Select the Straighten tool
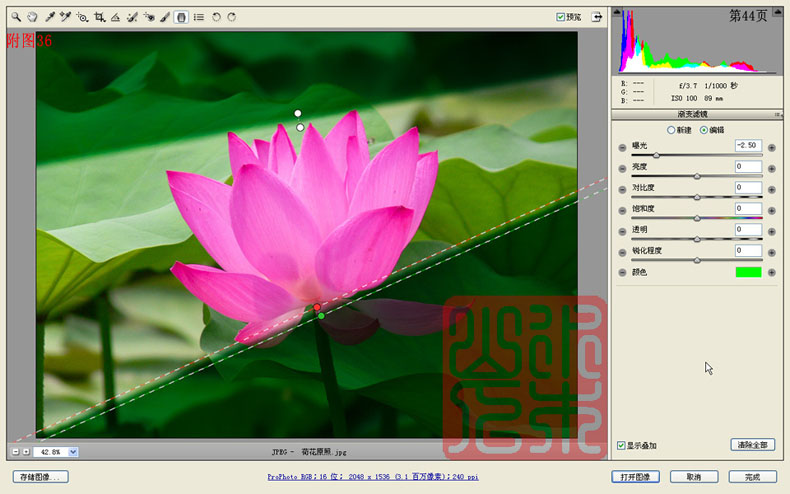This screenshot has width=790, height=494. tap(115, 17)
